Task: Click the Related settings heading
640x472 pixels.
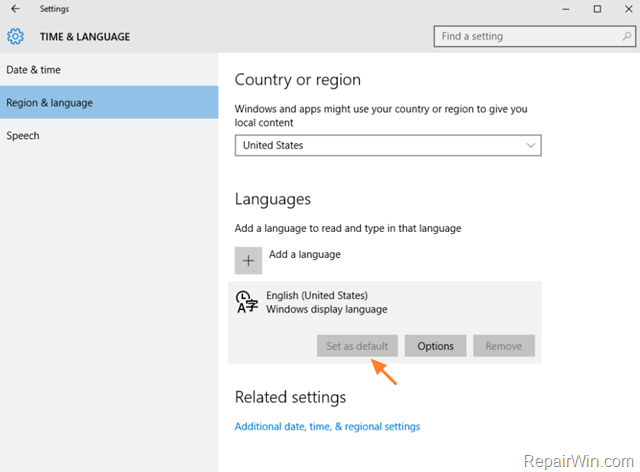Action: (290, 397)
